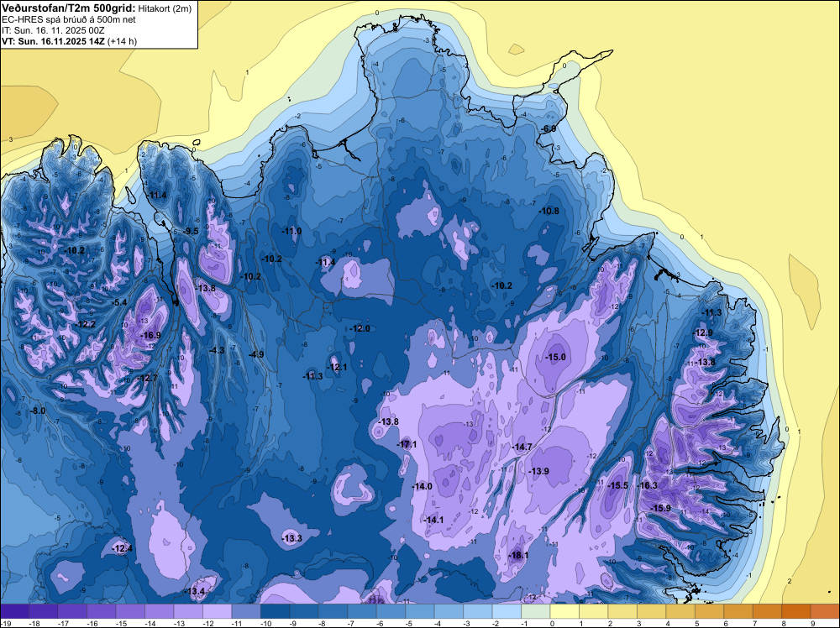Click legend color swatch between -10 and -9
Screen dimensions: 840x628
click(x=275, y=611)
